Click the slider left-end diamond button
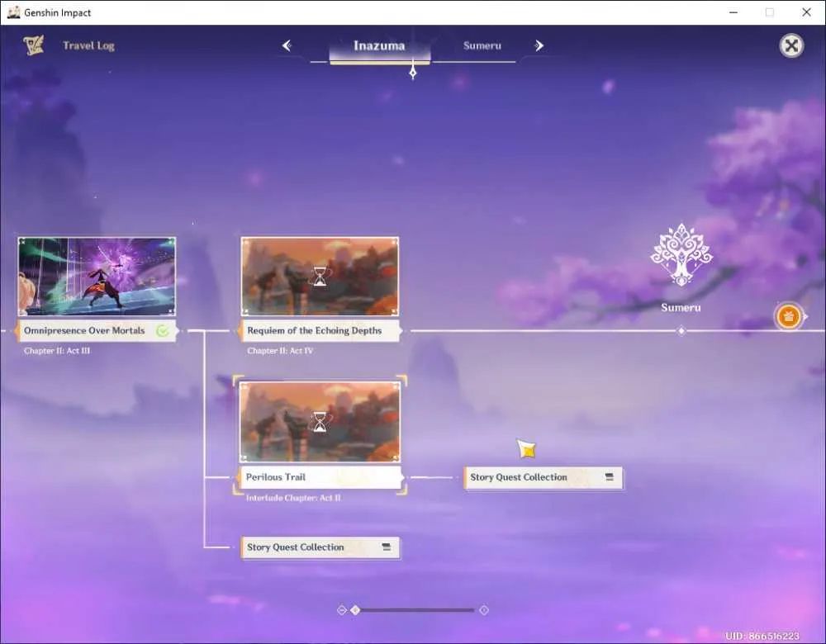The width and height of the screenshot is (826, 644). [342, 610]
